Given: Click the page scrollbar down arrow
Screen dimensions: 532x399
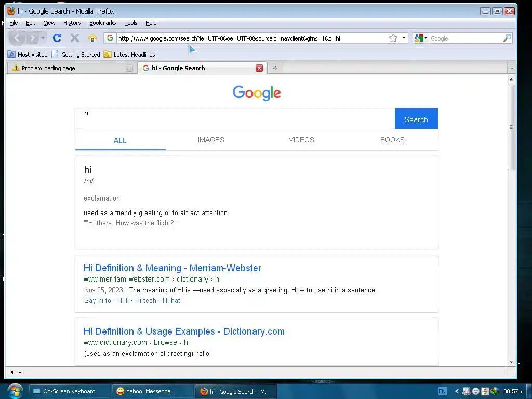Looking at the screenshot, I should tap(511, 362).
